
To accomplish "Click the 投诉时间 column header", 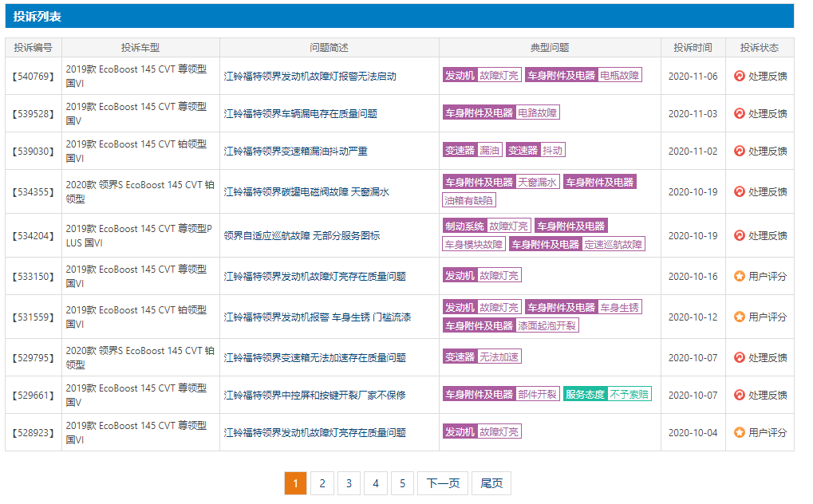I will pos(693,48).
